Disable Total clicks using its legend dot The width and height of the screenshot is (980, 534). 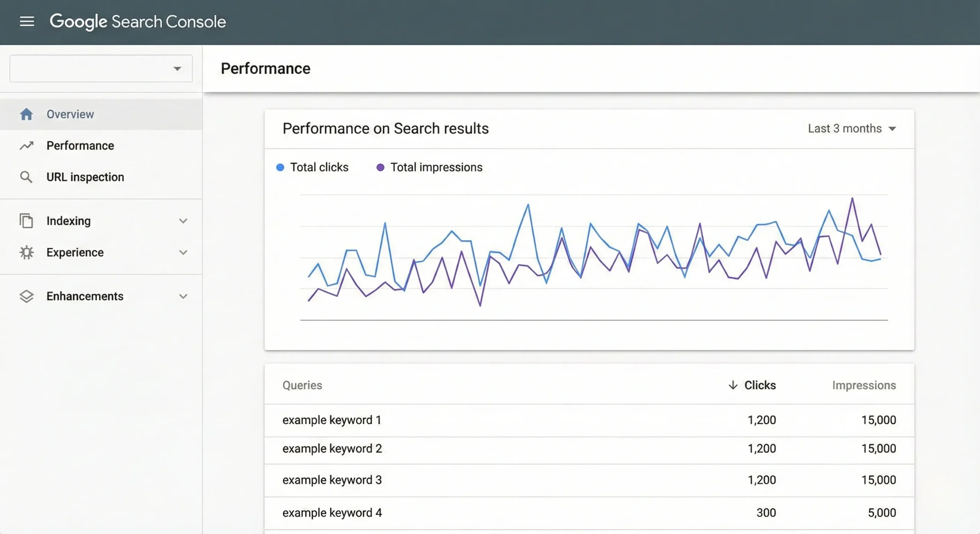(280, 167)
